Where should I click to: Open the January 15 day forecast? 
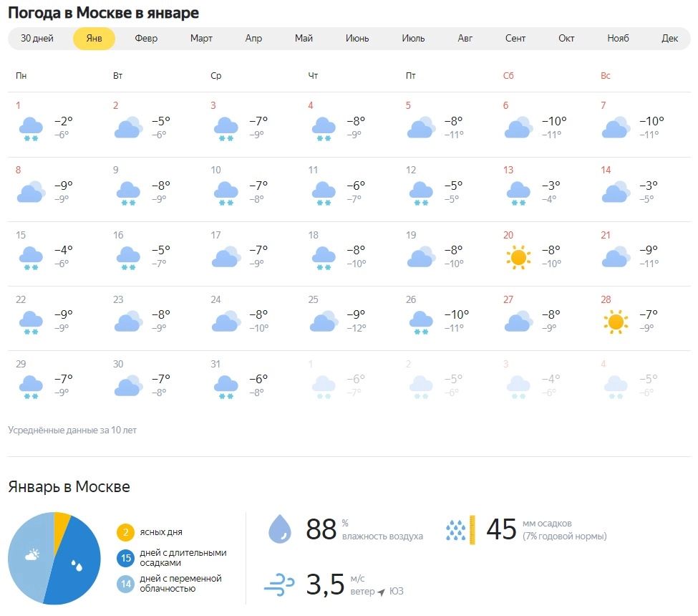click(x=54, y=254)
